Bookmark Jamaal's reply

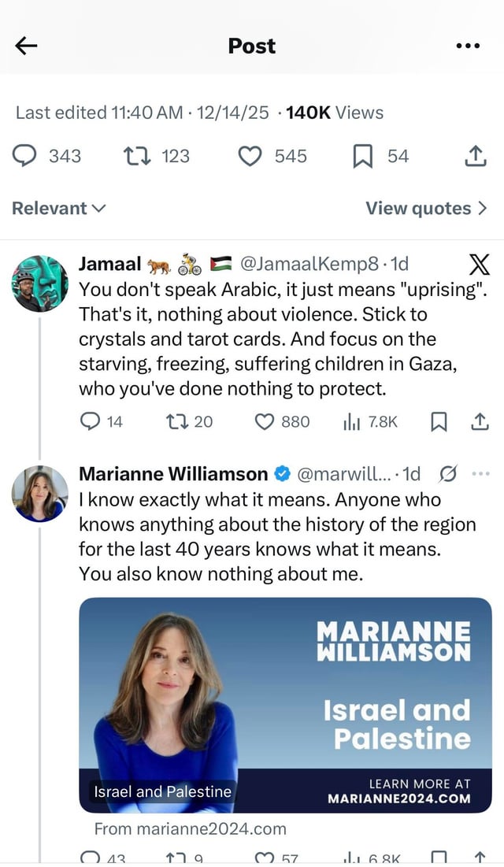[x=439, y=422]
